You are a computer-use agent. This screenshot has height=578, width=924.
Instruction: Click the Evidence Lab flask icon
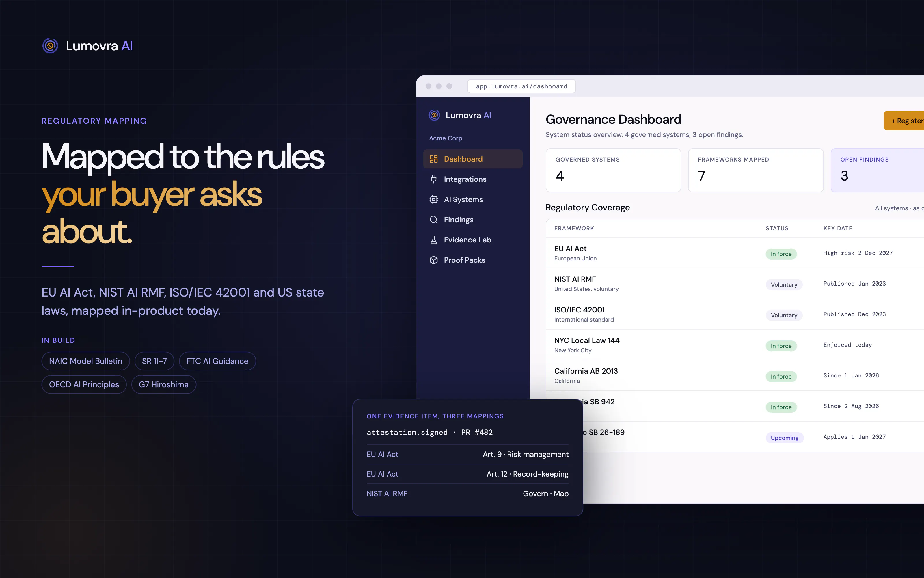434,240
